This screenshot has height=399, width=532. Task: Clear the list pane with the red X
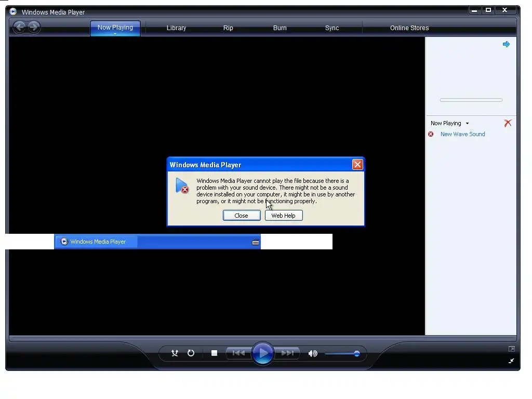click(508, 123)
